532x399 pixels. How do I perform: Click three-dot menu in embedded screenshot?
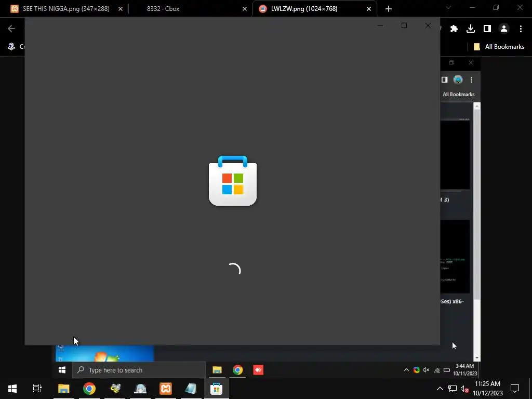pos(472,79)
